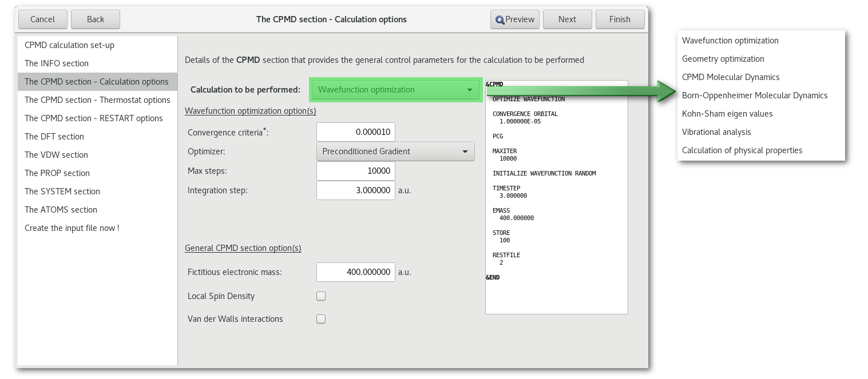Screen dimensions: 868x379
Task: Expand the Optimizer Preconditioned Gradient dropdown
Action: point(395,151)
